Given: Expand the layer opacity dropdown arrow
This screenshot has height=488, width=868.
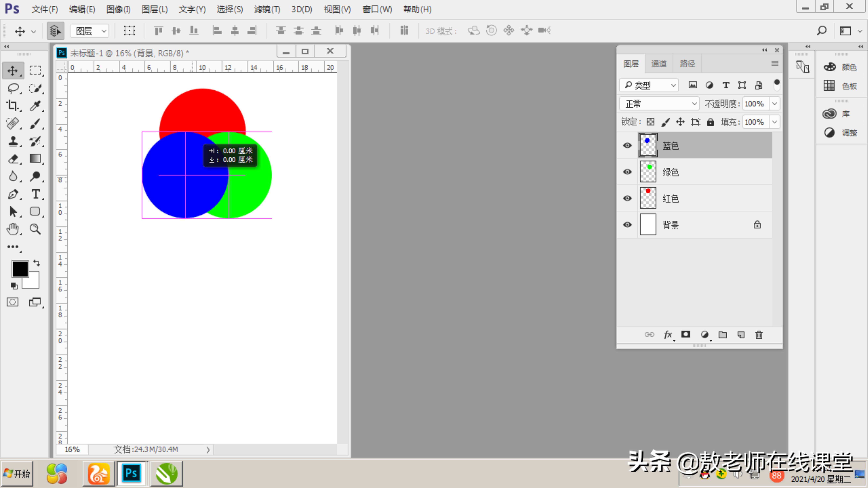Looking at the screenshot, I should 775,104.
